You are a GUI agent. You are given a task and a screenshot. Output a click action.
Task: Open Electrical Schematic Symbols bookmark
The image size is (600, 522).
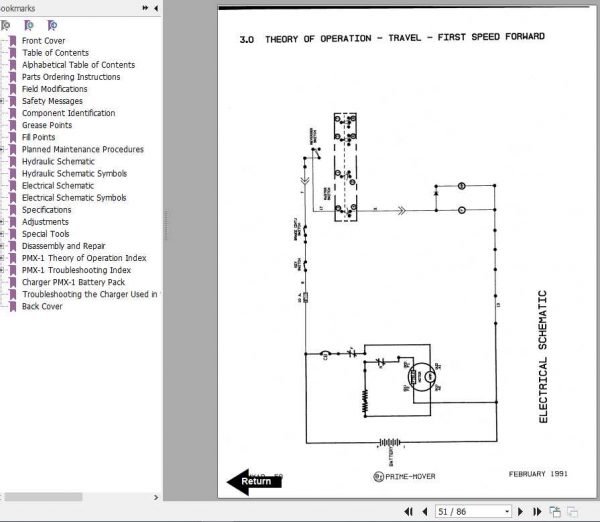coord(74,197)
